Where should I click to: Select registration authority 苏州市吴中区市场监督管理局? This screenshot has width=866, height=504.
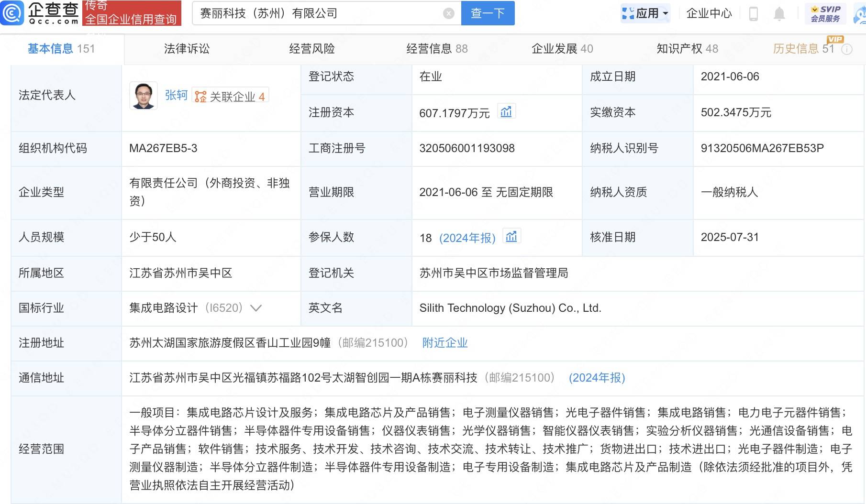tap(494, 273)
